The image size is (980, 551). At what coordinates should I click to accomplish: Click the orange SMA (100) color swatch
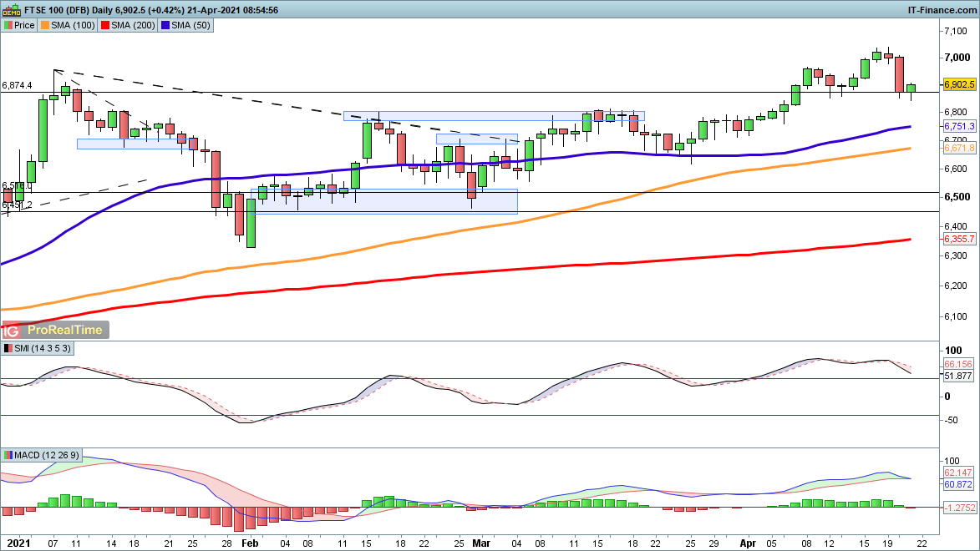click(x=46, y=25)
